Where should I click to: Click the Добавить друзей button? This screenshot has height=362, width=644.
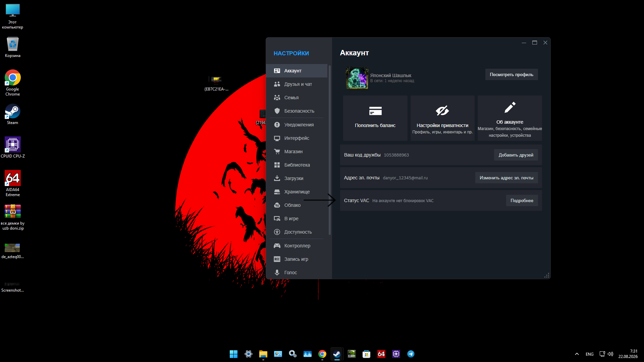pos(516,155)
